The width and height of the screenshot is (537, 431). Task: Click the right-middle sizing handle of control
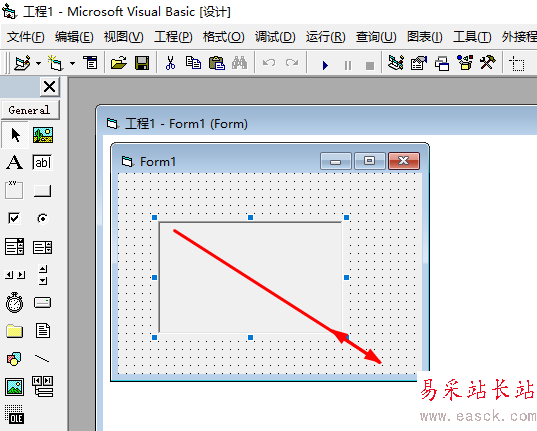tap(346, 277)
